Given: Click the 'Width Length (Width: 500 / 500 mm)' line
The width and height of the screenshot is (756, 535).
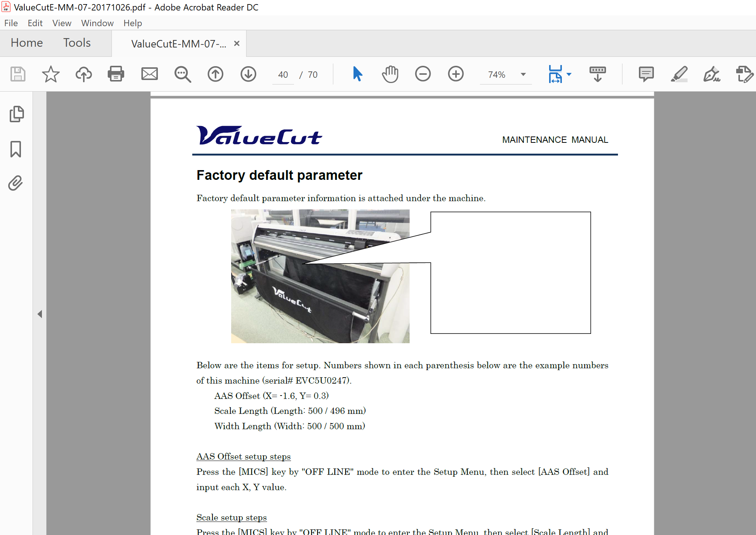Looking at the screenshot, I should [x=290, y=426].
